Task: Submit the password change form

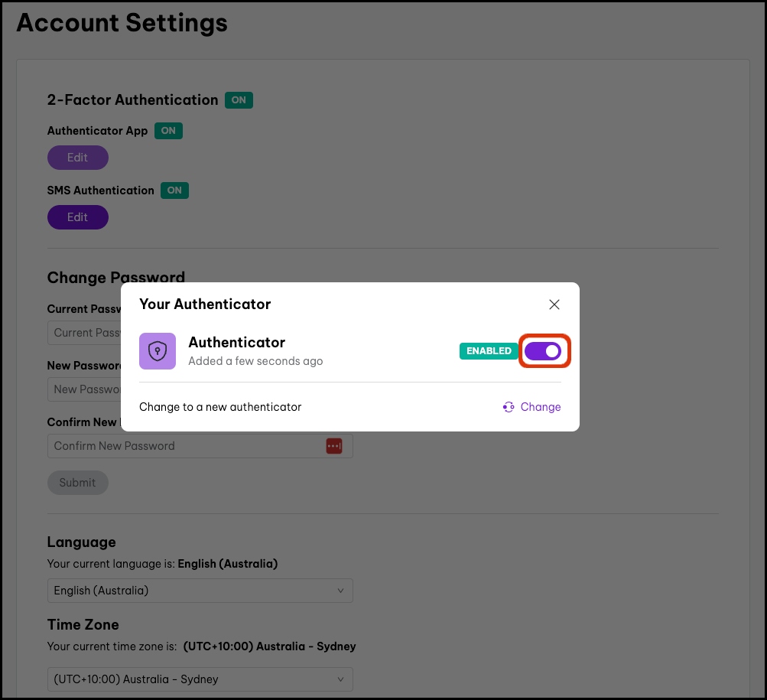Action: (77, 483)
